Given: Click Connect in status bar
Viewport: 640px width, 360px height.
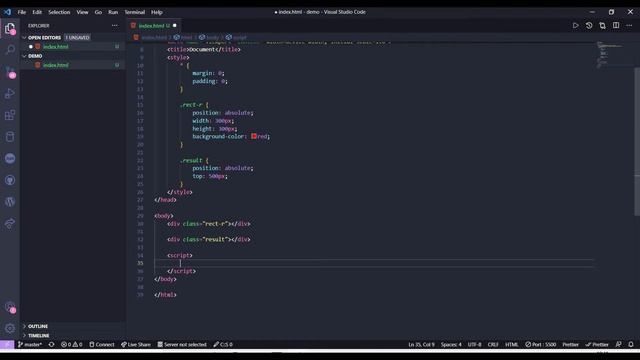Looking at the screenshot, I should (102, 344).
